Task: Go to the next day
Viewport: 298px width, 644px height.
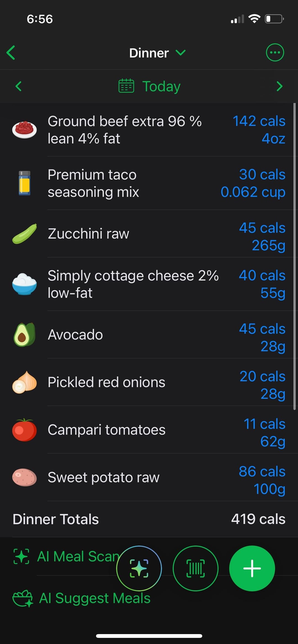Action: tap(279, 86)
